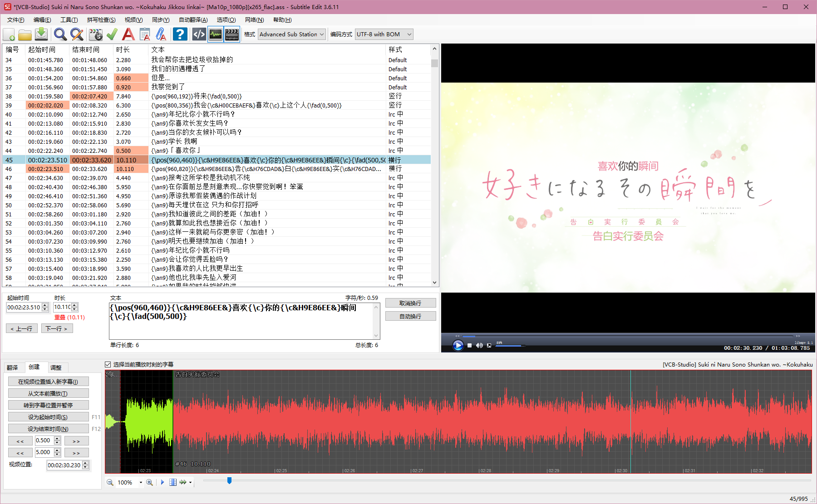Open the 视频(V) menu
This screenshot has height=504, width=817.
pyautogui.click(x=133, y=20)
